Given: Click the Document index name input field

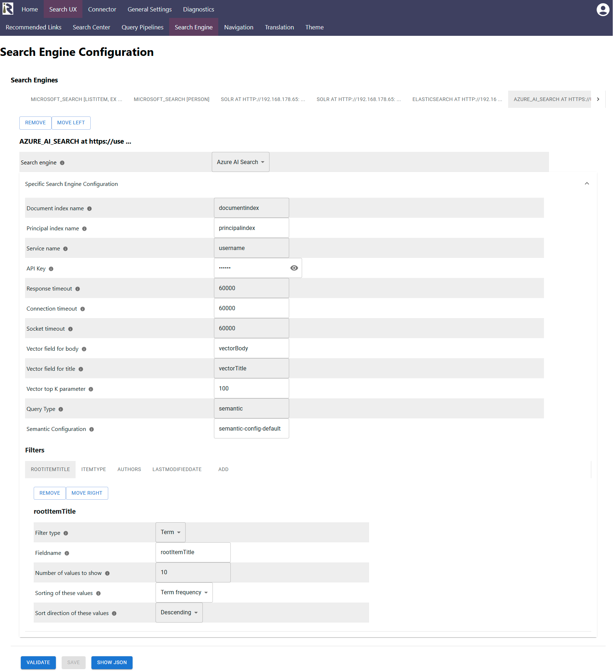Looking at the screenshot, I should [252, 208].
